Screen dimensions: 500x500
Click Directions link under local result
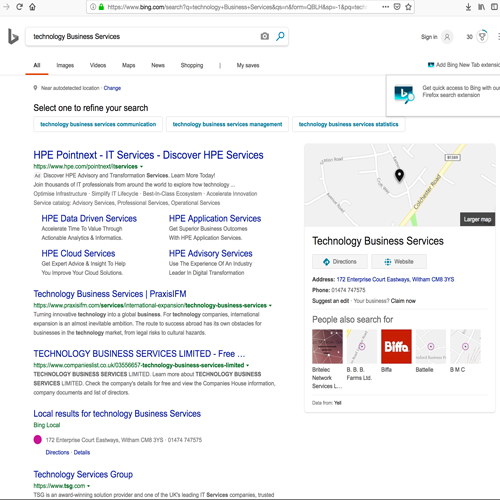click(x=57, y=452)
